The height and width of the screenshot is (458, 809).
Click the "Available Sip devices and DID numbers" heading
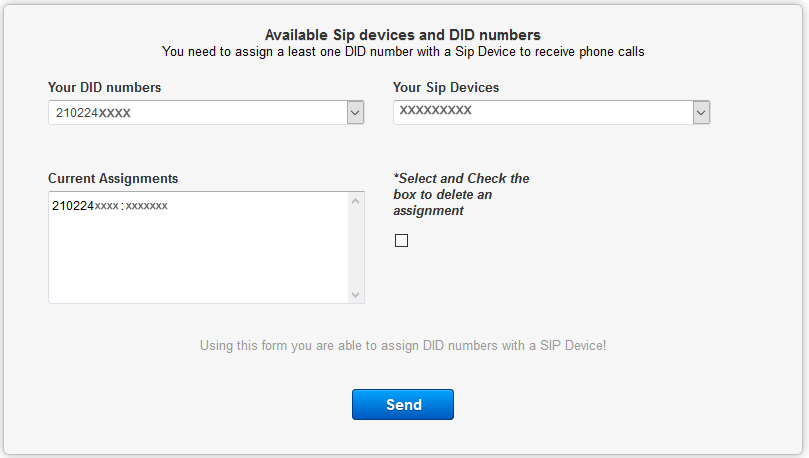point(403,35)
